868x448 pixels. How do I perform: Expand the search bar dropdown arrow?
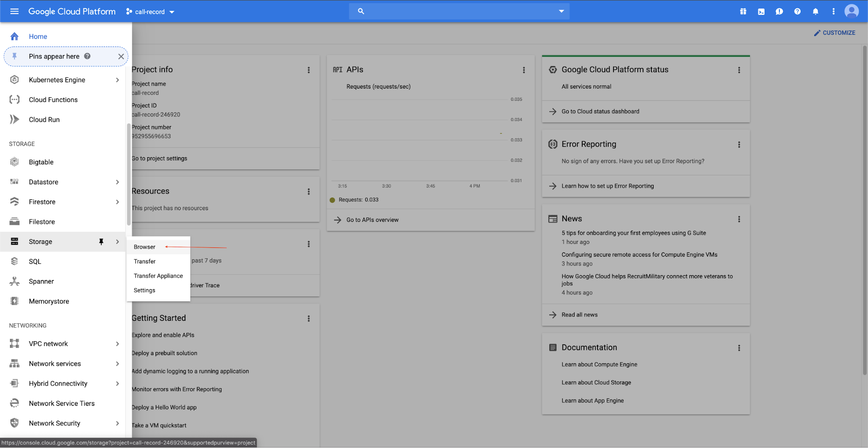tap(561, 11)
